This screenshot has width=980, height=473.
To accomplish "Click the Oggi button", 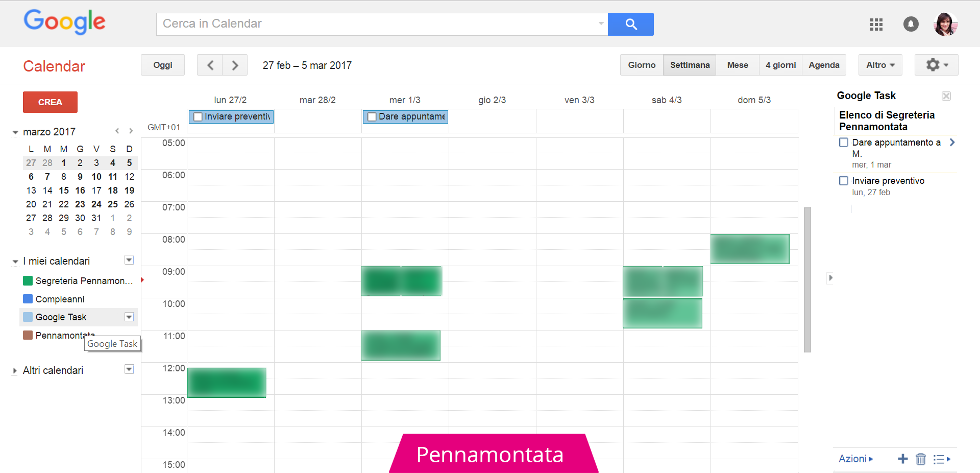I will click(x=163, y=65).
